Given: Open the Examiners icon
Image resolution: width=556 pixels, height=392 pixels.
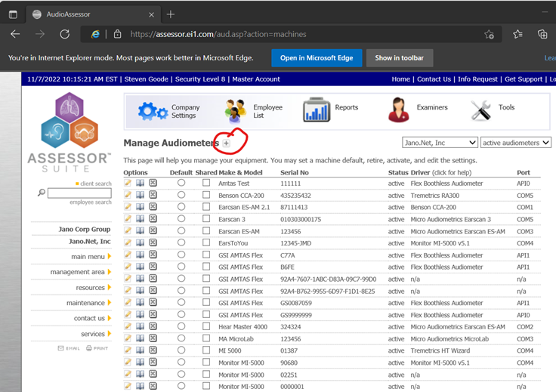Looking at the screenshot, I should tap(399, 110).
